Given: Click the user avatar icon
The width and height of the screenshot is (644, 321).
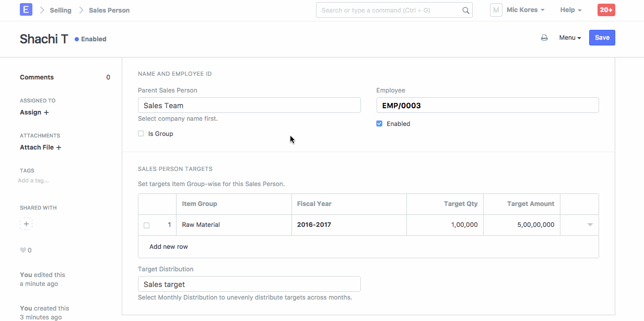Looking at the screenshot, I should coord(496,10).
